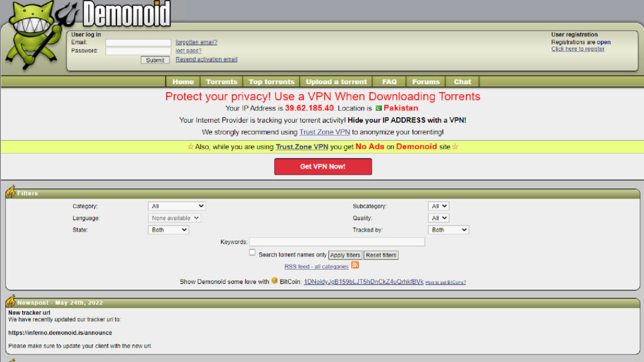Go to the Home tab
Image resolution: width=644 pixels, height=362 pixels.
[x=183, y=82]
